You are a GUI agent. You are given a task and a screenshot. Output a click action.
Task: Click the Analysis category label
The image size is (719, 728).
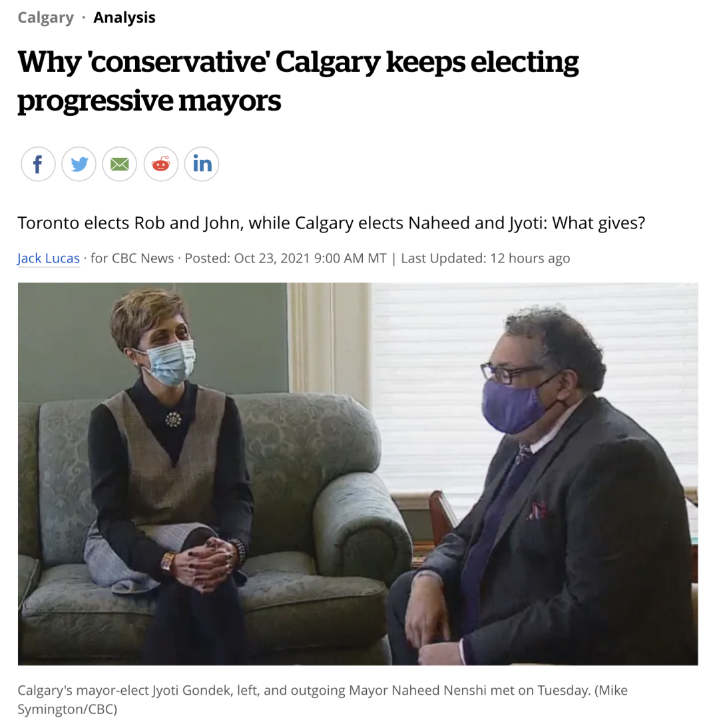[124, 17]
